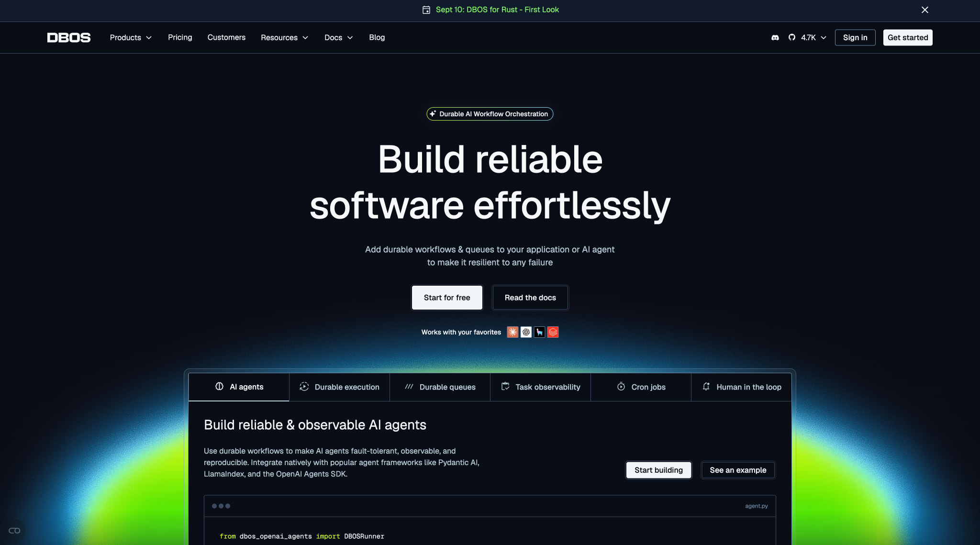
Task: Click the Durable execution tab icon
Action: 304,386
